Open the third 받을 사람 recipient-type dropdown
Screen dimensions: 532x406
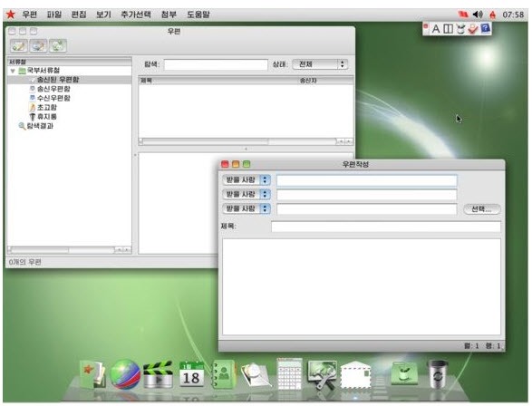247,208
